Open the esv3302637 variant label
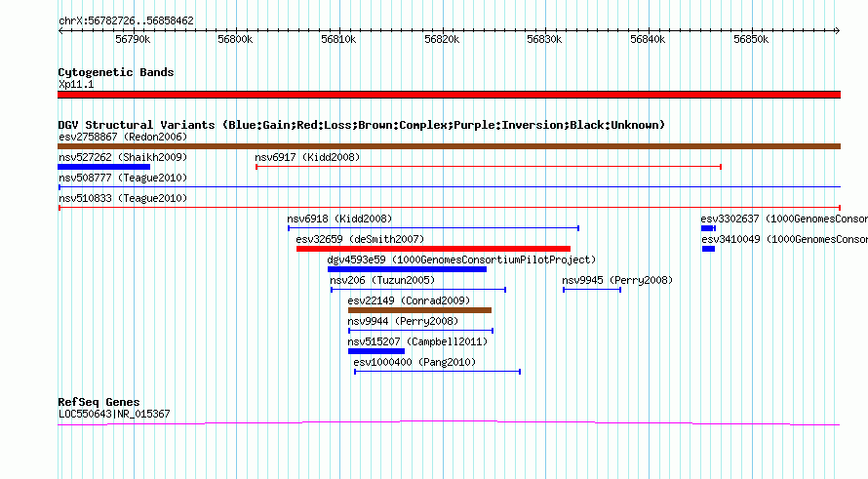 pos(784,219)
